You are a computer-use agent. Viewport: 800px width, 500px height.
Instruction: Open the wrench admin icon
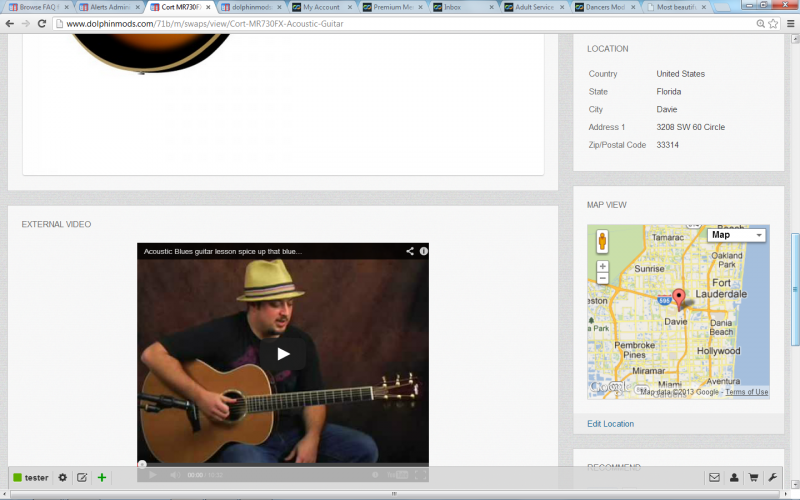click(772, 478)
